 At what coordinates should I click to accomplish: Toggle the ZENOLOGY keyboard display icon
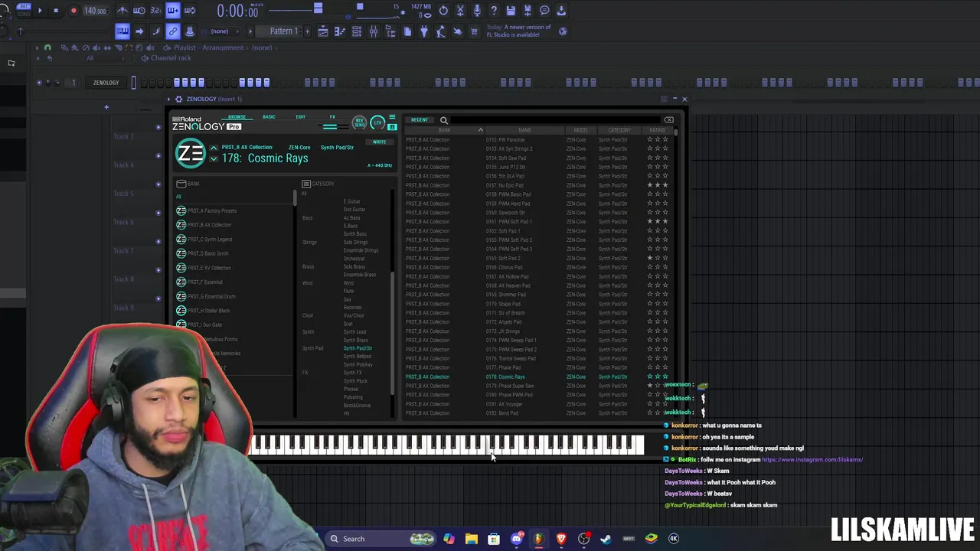click(x=392, y=127)
